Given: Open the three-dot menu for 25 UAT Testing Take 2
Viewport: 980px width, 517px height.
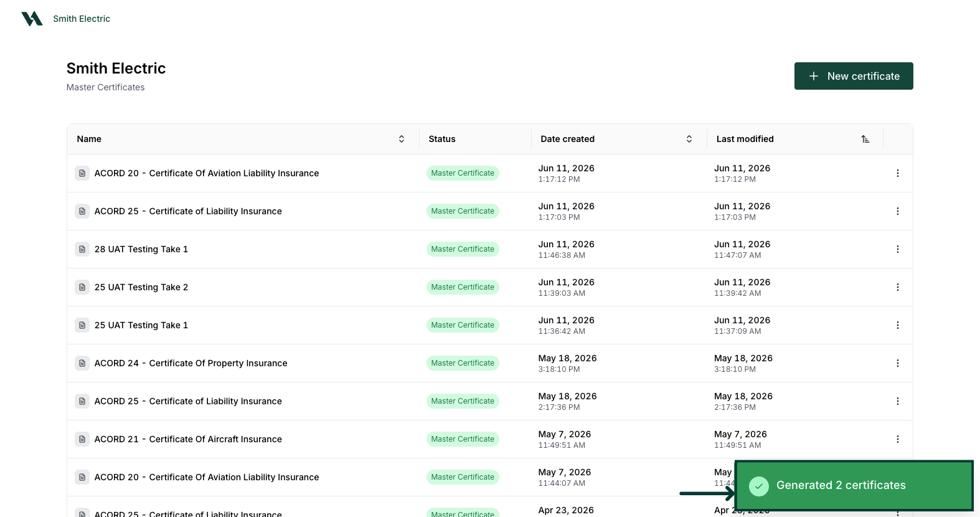Looking at the screenshot, I should (x=898, y=287).
